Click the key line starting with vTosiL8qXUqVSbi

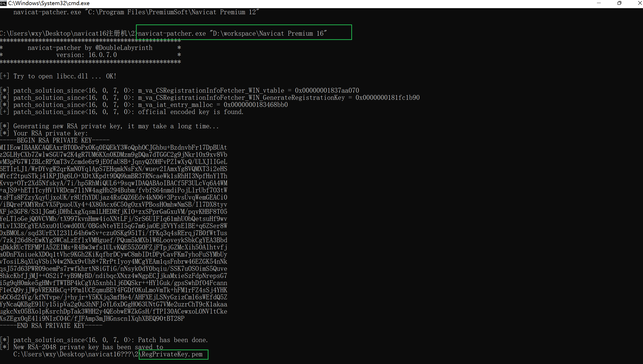pyautogui.click(x=114, y=262)
